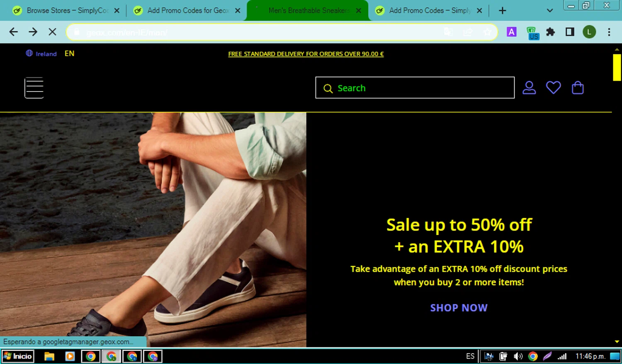Open File Explorer from the taskbar
Viewport: 622px width, 364px height.
(x=49, y=356)
